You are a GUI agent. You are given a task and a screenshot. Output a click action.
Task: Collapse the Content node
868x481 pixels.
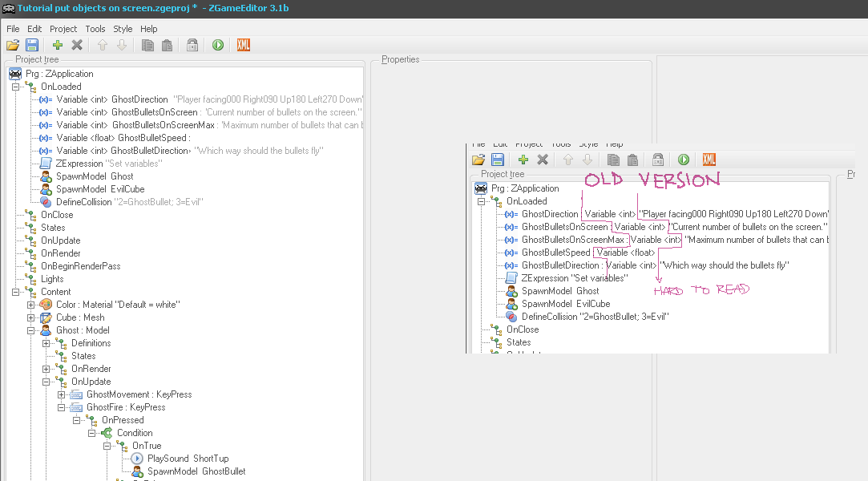15,293
